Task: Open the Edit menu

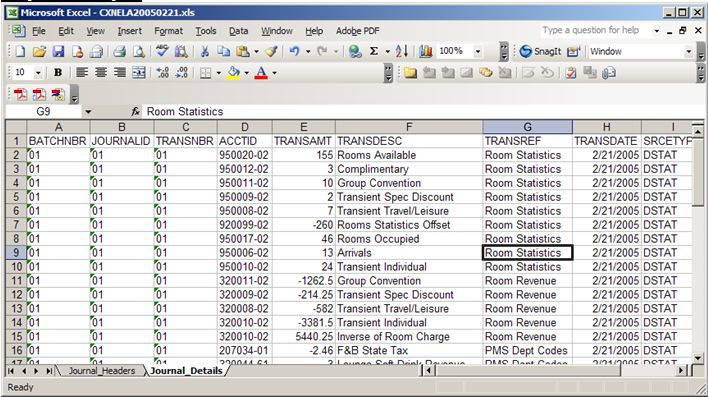Action: tap(66, 31)
